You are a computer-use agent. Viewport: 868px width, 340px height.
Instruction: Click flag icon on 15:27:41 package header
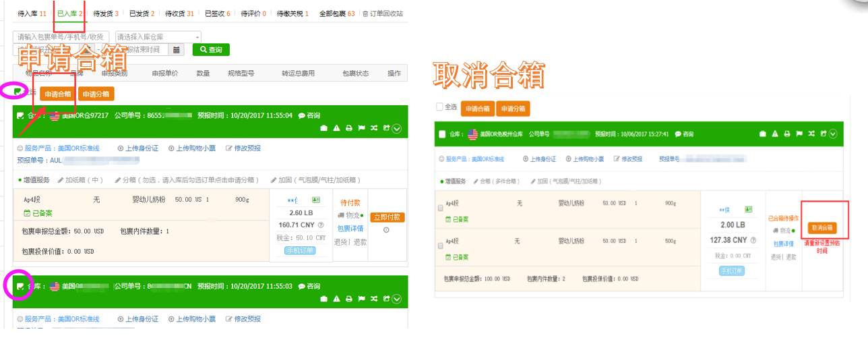coord(800,134)
